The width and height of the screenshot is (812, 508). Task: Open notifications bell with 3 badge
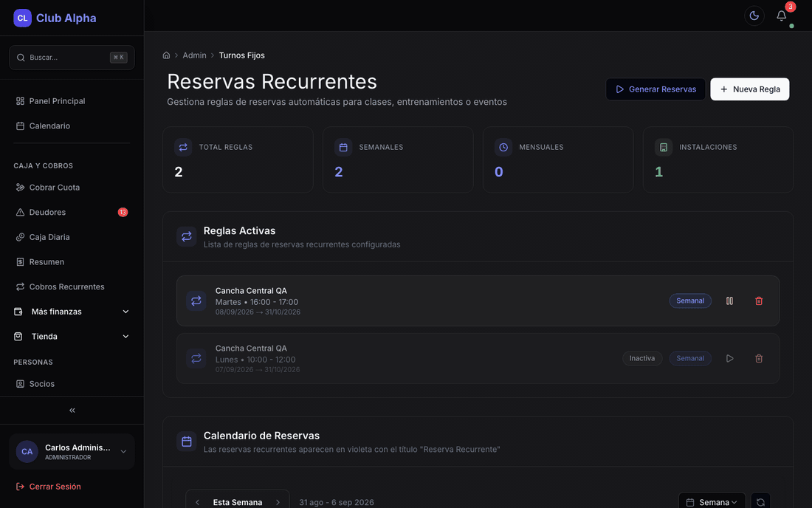[782, 16]
